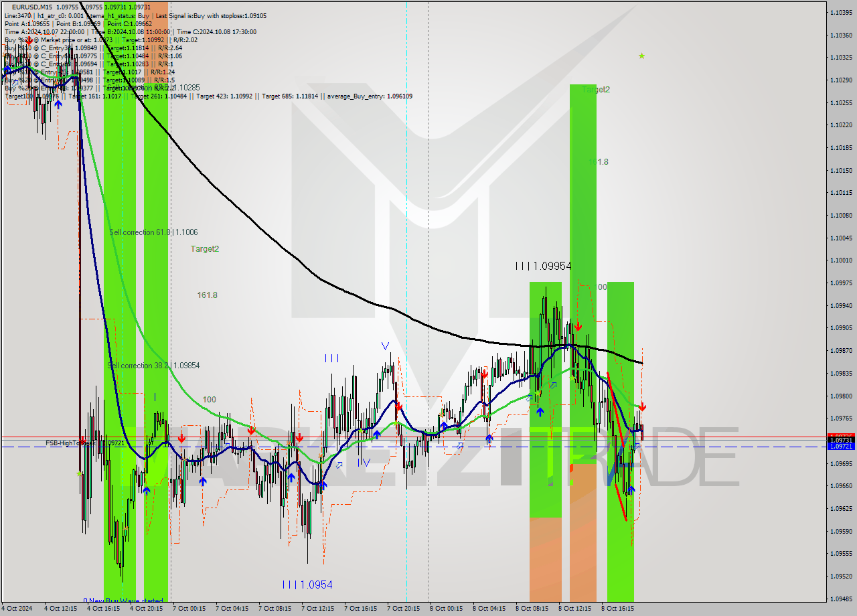Screen dimensions: 857x616
Task: Click the red down arrow at latest candle
Action: pos(642,406)
